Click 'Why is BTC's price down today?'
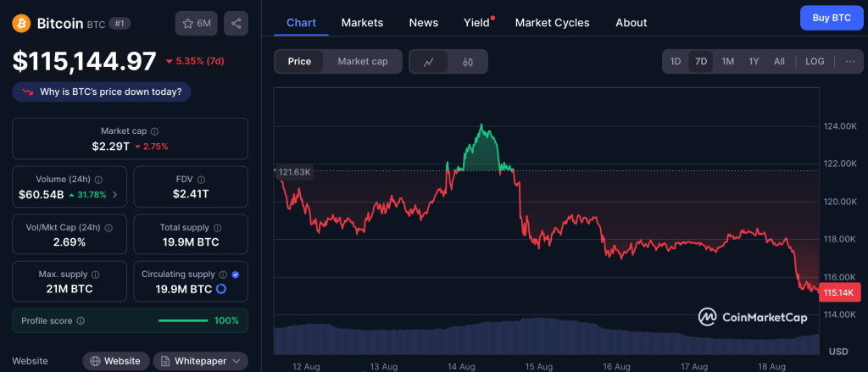 pos(102,92)
